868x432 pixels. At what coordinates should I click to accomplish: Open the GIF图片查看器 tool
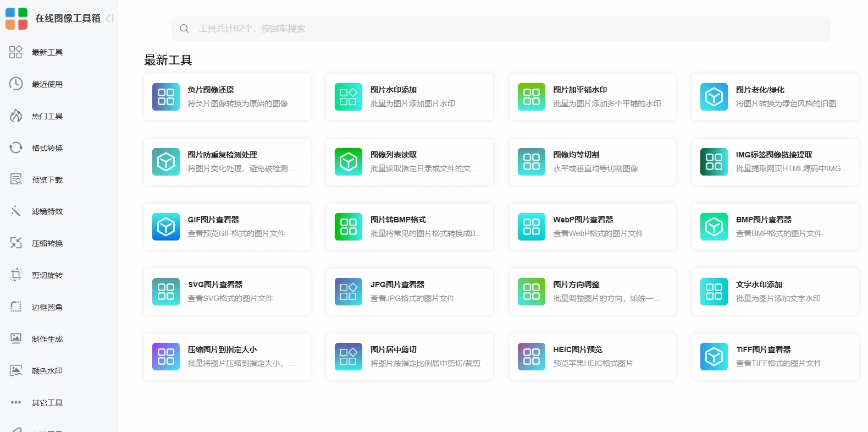pos(226,227)
